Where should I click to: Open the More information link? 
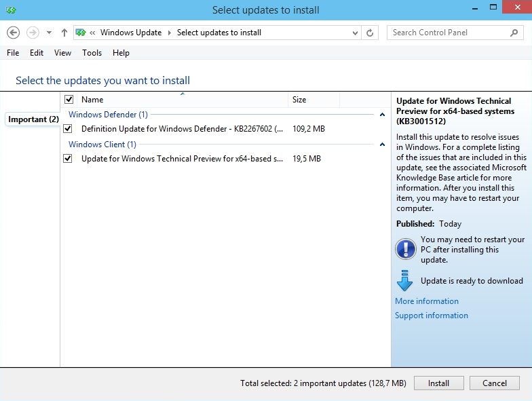point(427,301)
